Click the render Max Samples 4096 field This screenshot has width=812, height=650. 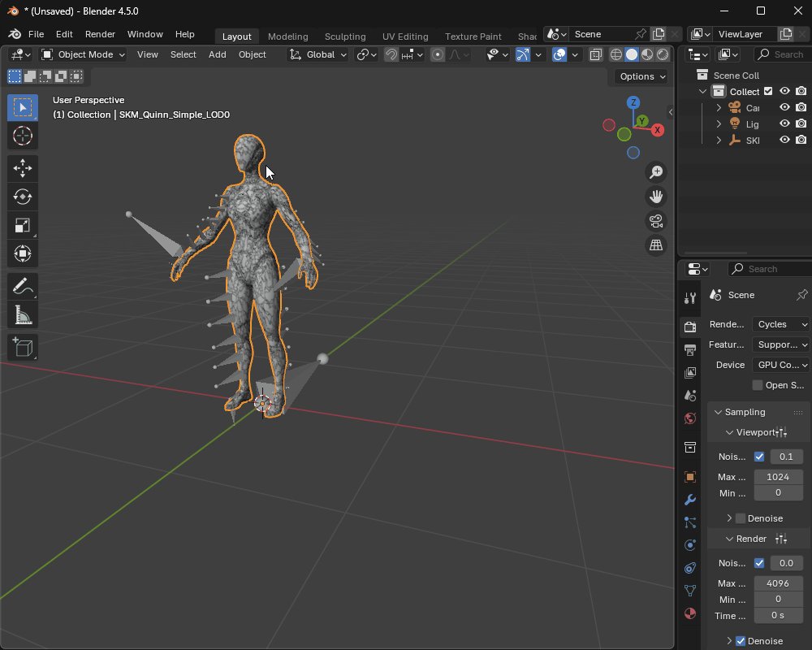click(x=778, y=583)
